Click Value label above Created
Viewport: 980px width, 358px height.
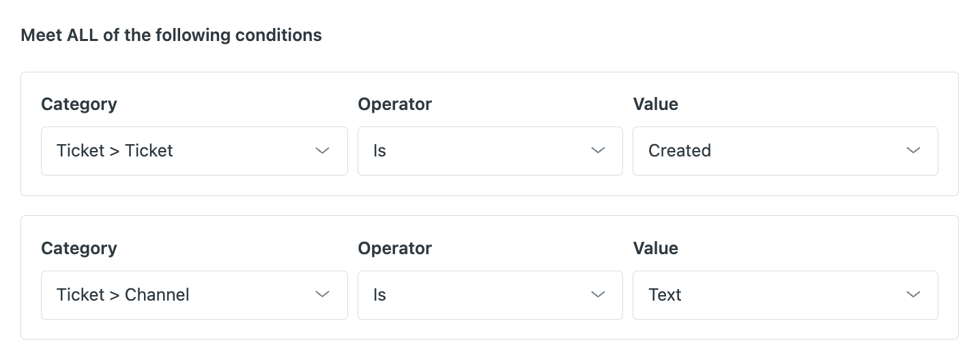pyautogui.click(x=656, y=104)
